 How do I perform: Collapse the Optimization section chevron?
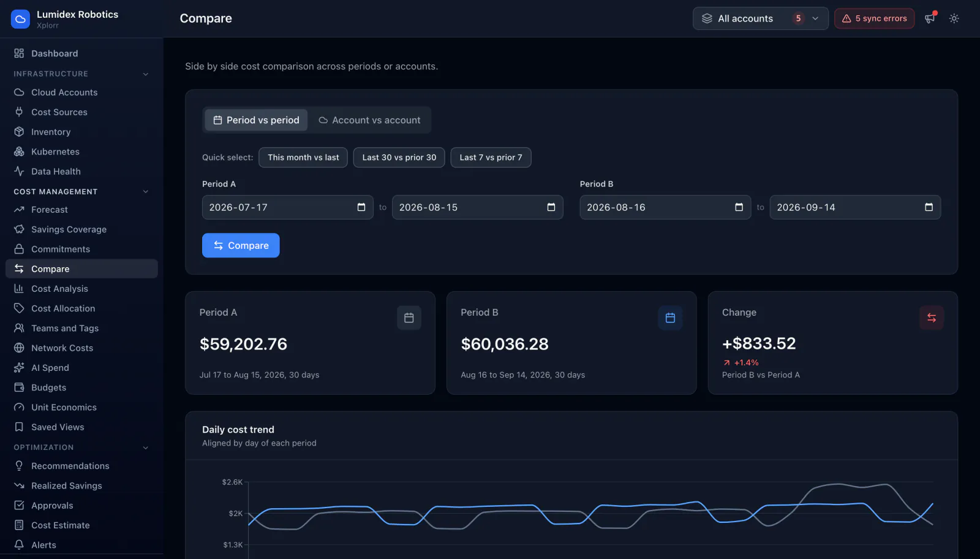(x=146, y=447)
